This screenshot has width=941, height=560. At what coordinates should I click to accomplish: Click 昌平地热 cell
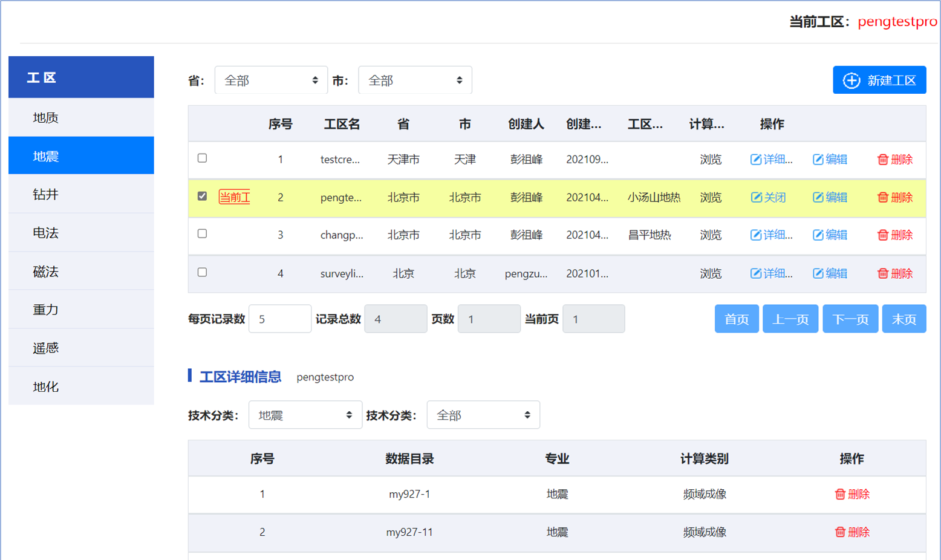(x=650, y=235)
